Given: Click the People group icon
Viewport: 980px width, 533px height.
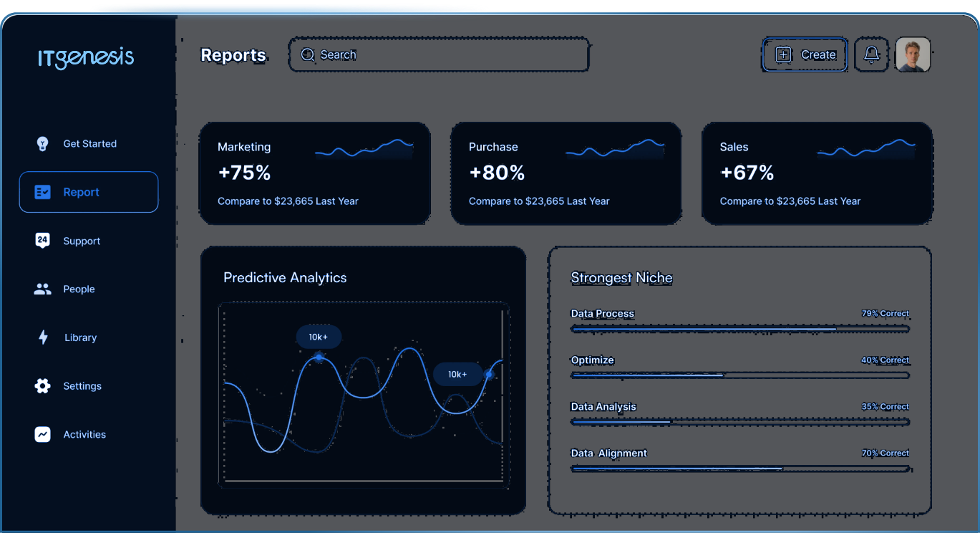Looking at the screenshot, I should (x=42, y=289).
